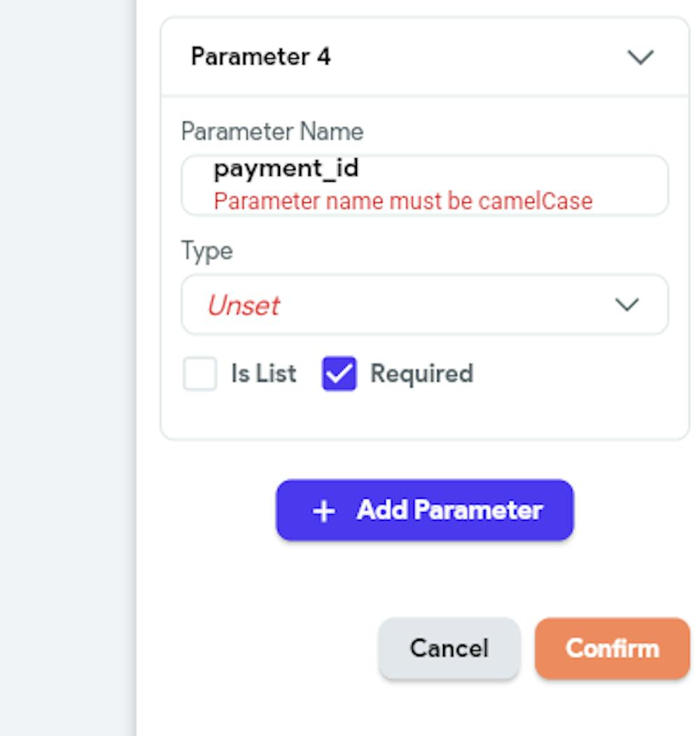Screen dimensions: 700x736
Task: Click the Parameter 4 header title
Action: pyautogui.click(x=260, y=57)
